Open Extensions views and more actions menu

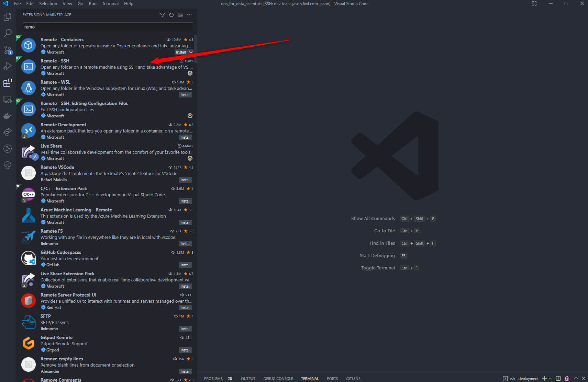[189, 15]
